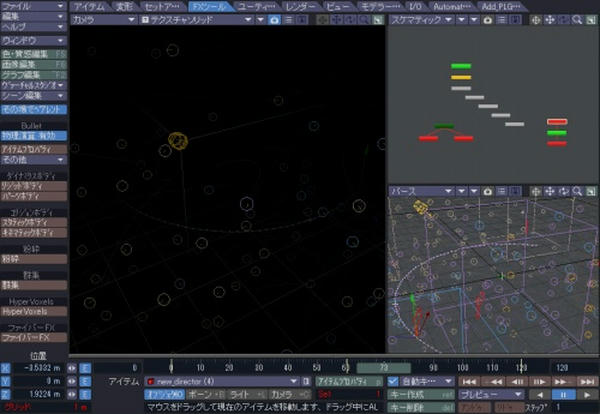Open the 編集 menu dropdown

click(33, 16)
